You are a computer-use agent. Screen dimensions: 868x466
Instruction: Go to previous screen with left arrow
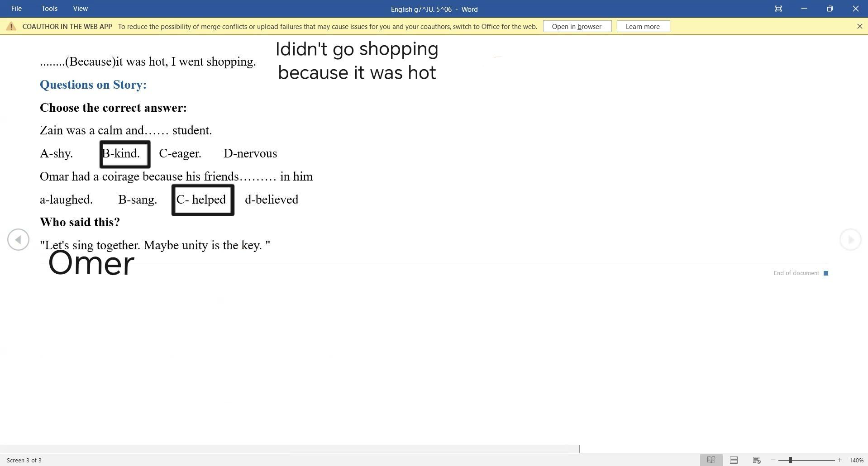click(18, 239)
